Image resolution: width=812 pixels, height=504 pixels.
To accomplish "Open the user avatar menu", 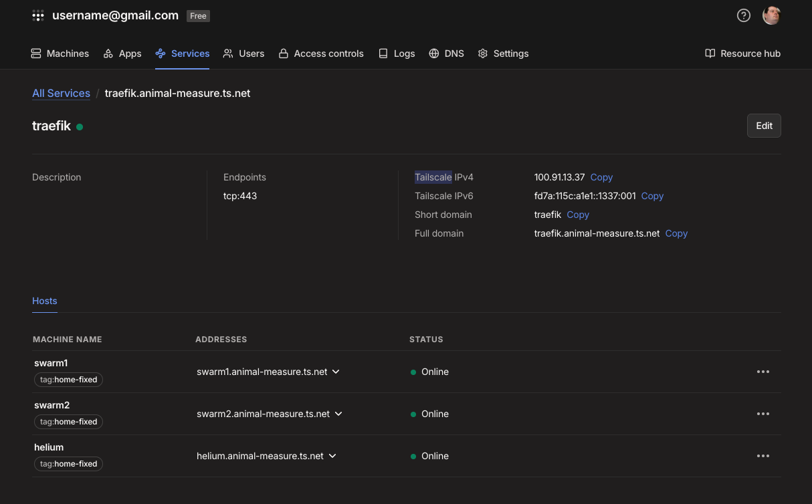I will (x=772, y=15).
